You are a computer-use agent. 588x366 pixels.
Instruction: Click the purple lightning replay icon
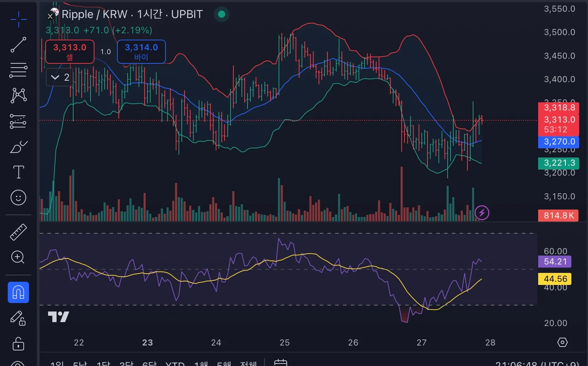(482, 213)
